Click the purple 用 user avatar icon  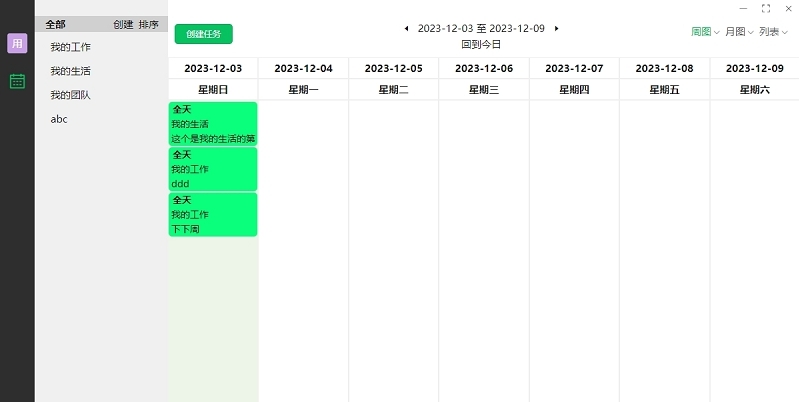tap(17, 43)
